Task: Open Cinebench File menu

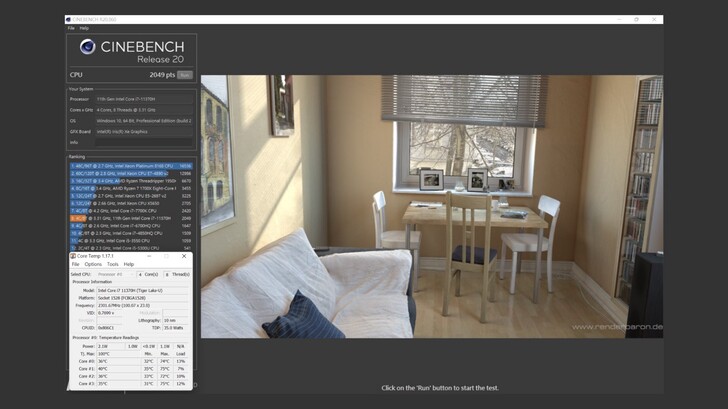Action: click(71, 28)
